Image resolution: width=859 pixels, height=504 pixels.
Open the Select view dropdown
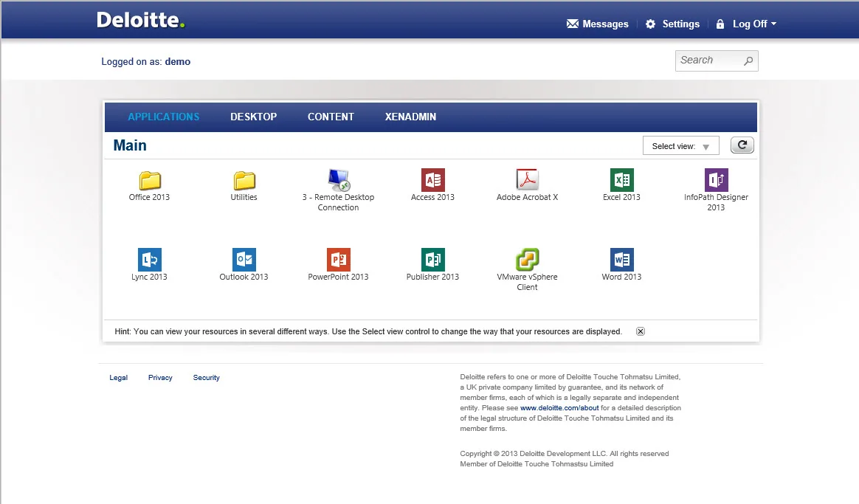(x=681, y=145)
